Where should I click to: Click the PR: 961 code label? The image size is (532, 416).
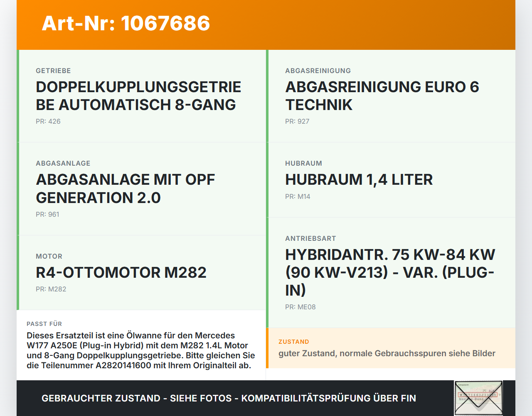tap(47, 215)
